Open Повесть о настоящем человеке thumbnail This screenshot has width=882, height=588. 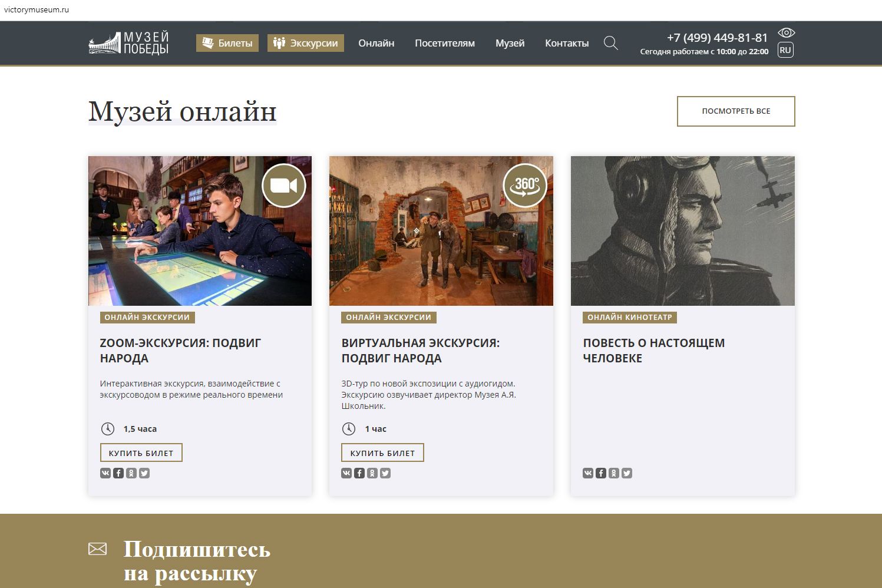click(683, 231)
